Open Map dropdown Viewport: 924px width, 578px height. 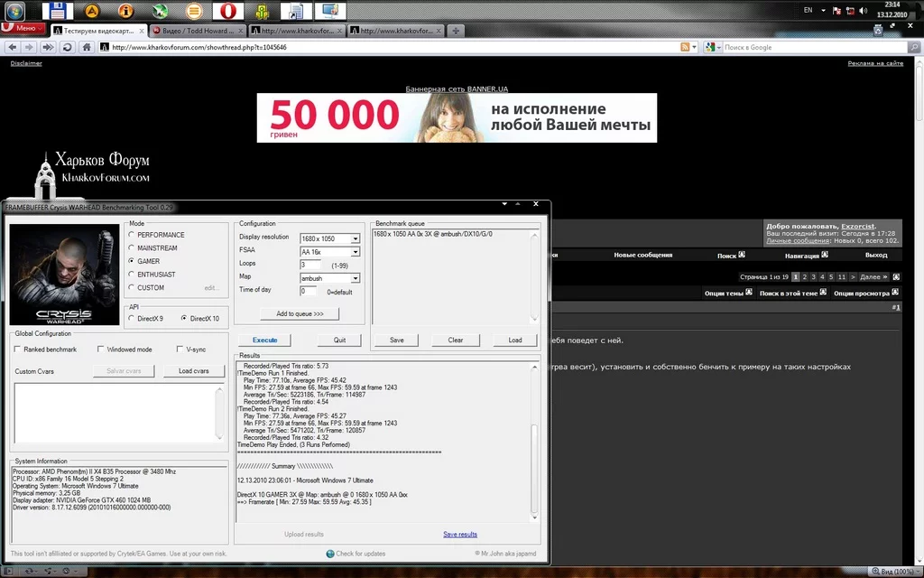click(356, 278)
